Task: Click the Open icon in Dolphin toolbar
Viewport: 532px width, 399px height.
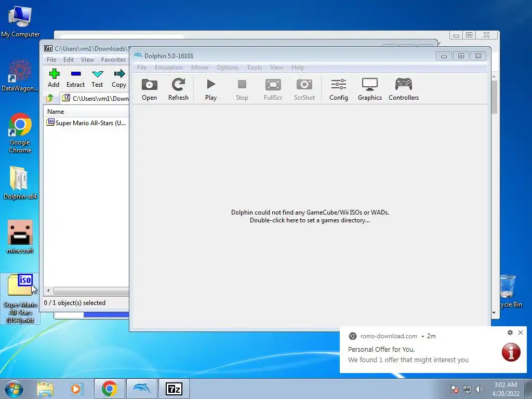Action: pos(149,89)
